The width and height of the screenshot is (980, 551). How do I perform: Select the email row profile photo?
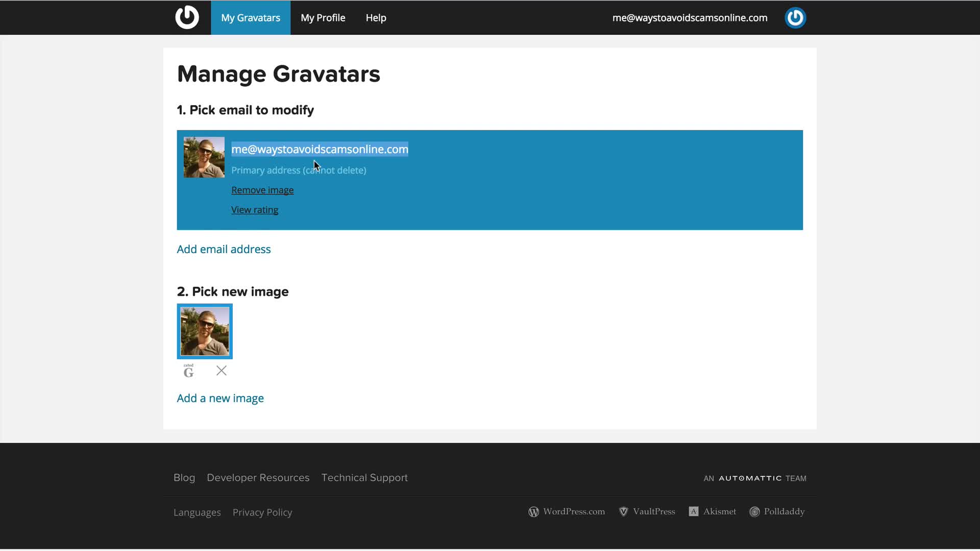[x=204, y=157]
